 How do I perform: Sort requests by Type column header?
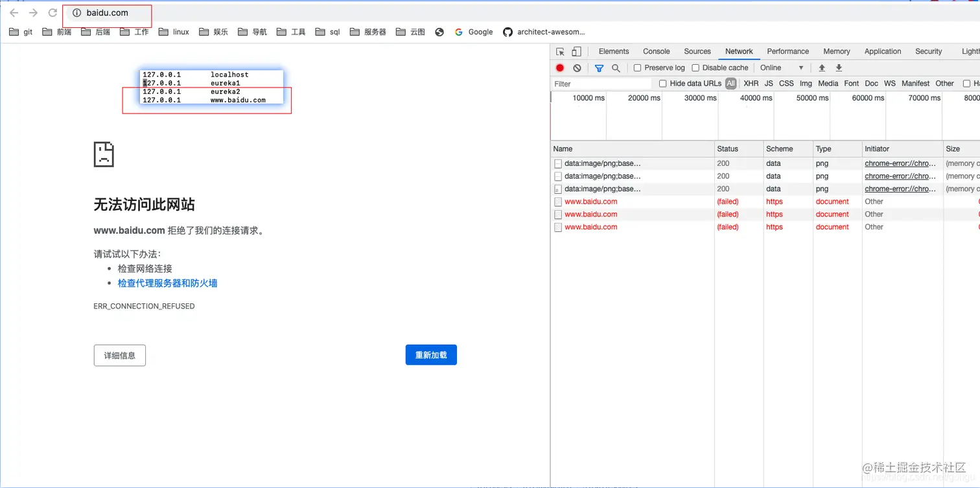point(837,149)
